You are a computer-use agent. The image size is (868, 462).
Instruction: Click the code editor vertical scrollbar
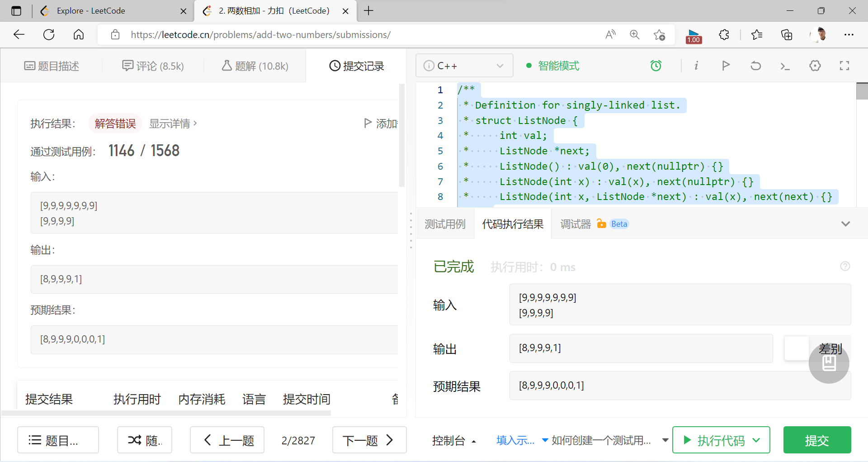point(862,91)
